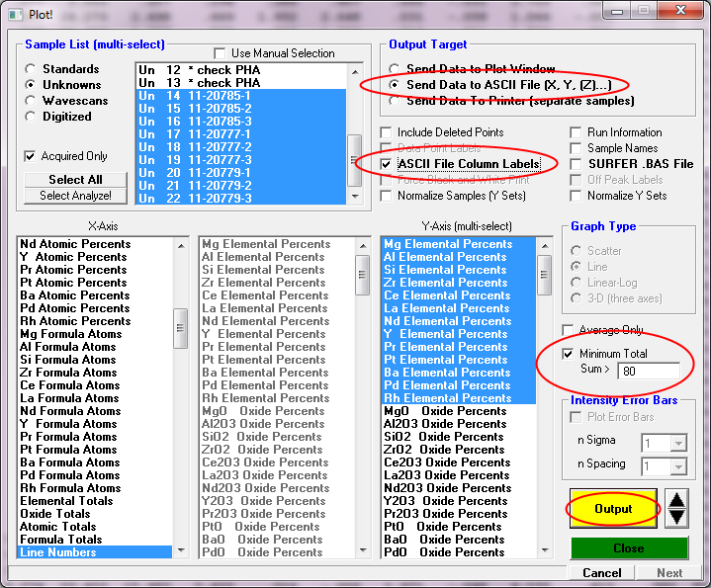Select Send Data to Plot Window option
The height and width of the screenshot is (588, 711).
397,69
